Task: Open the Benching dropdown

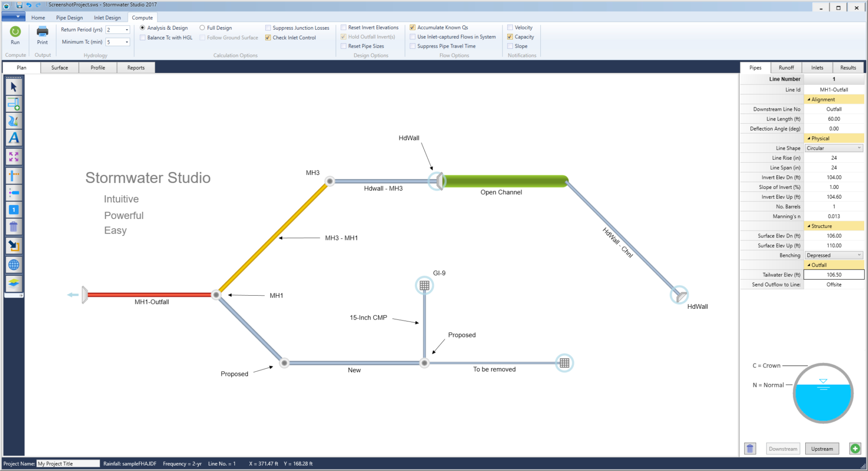Action: click(858, 255)
